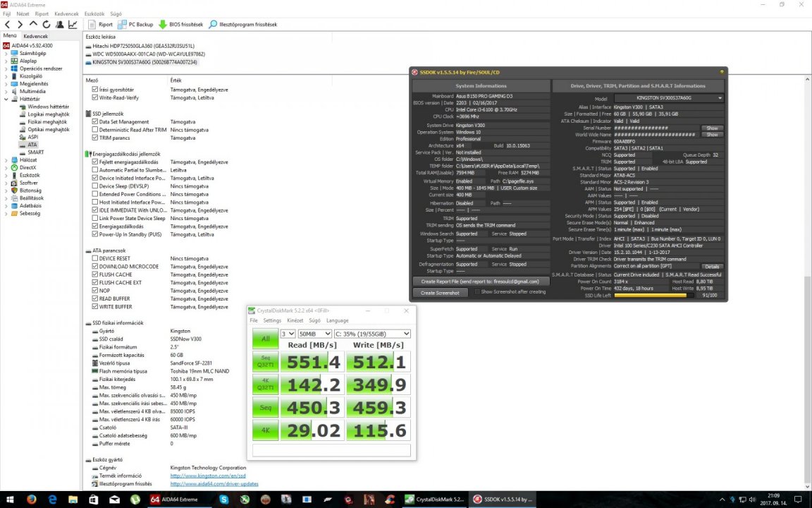Open the Eszközök menu in AIDA64

click(x=94, y=14)
